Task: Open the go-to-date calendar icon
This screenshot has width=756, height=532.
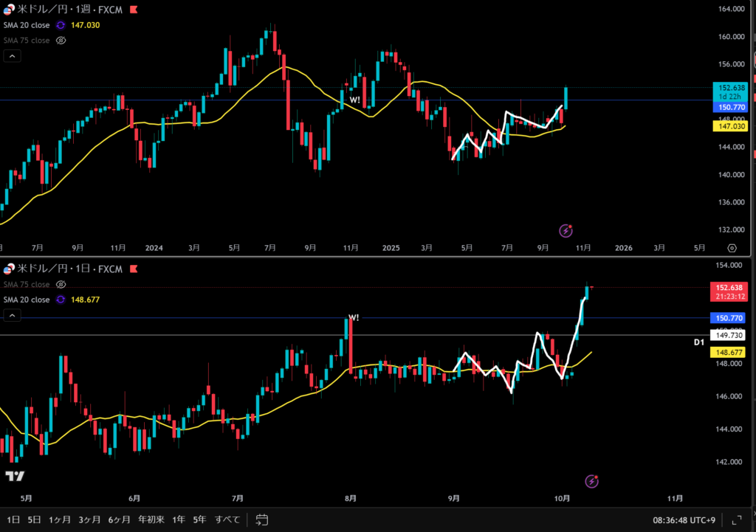Action: [x=261, y=519]
